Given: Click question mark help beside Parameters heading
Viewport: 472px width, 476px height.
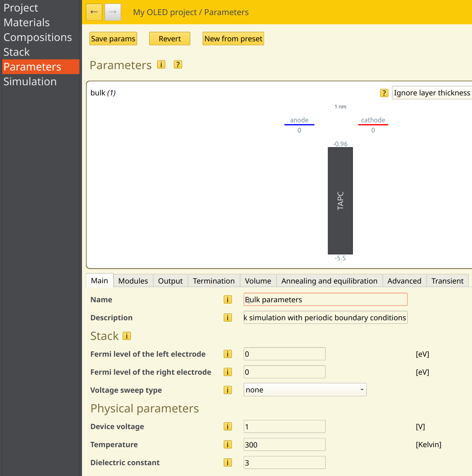Looking at the screenshot, I should (x=178, y=65).
